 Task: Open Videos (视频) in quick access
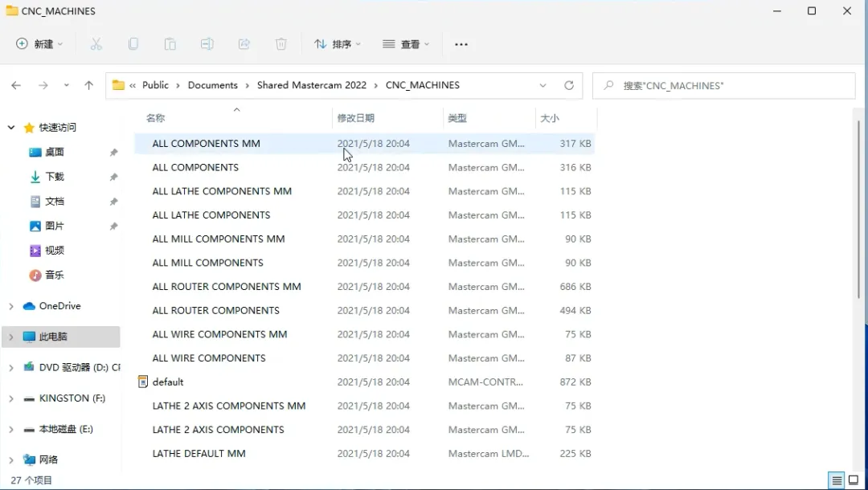pos(55,251)
